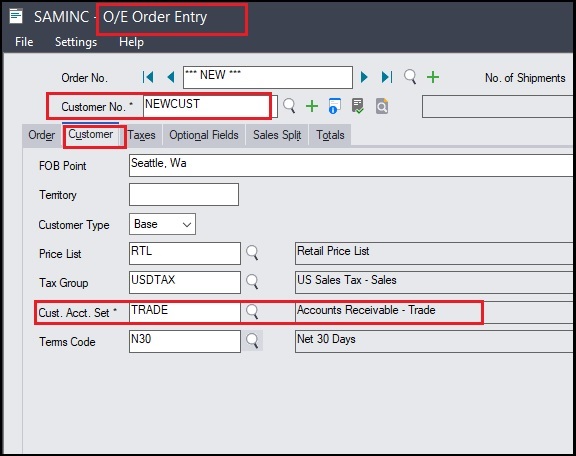Open Cust. Acct. Set finder
Viewport: 576px width, 456px height.
252,312
